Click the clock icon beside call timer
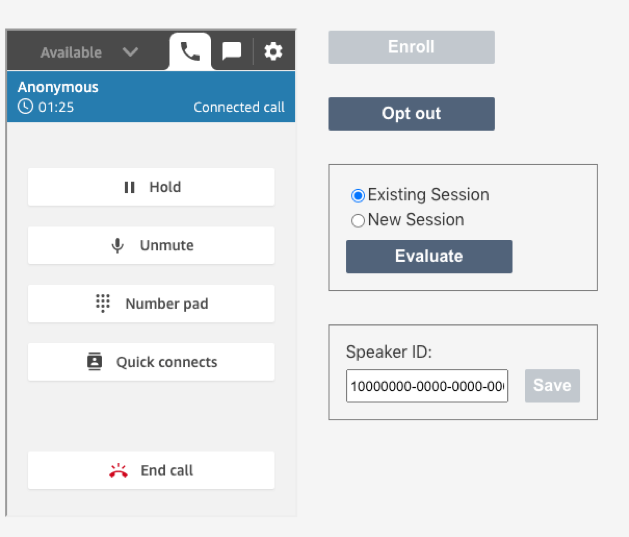 point(25,106)
